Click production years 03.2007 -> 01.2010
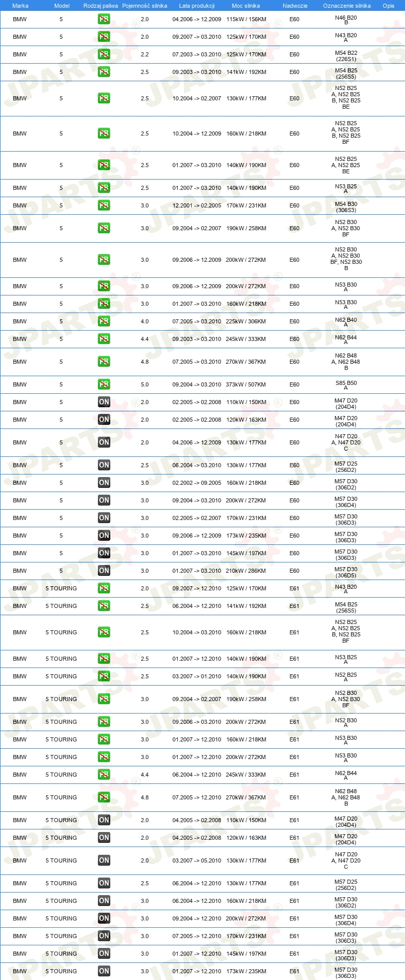This screenshot has height=980, width=405. 197,676
